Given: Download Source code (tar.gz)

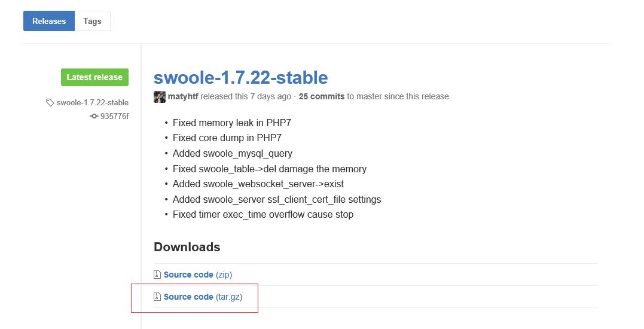Looking at the screenshot, I should pos(203,297).
